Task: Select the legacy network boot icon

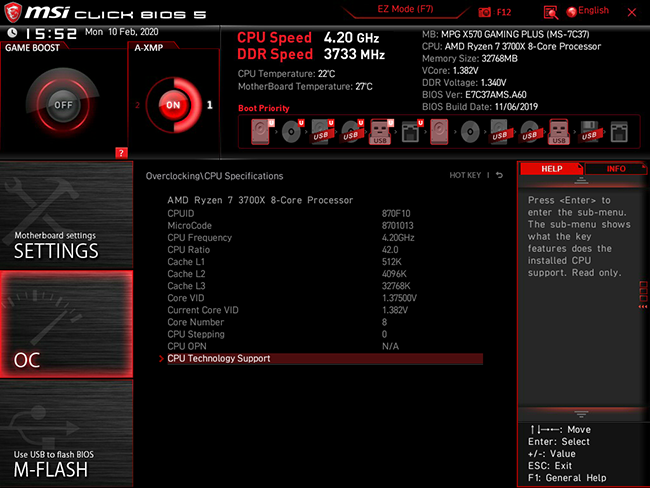Action: (x=619, y=132)
